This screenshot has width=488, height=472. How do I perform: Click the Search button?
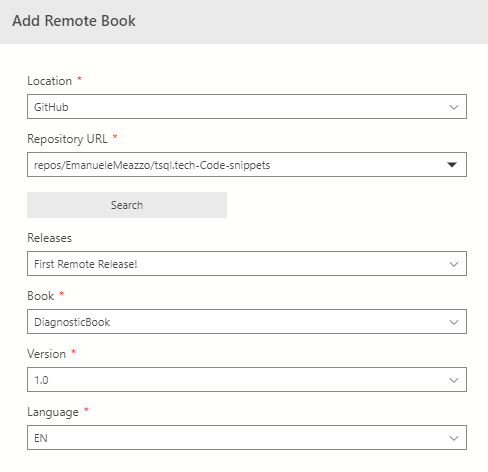(127, 205)
